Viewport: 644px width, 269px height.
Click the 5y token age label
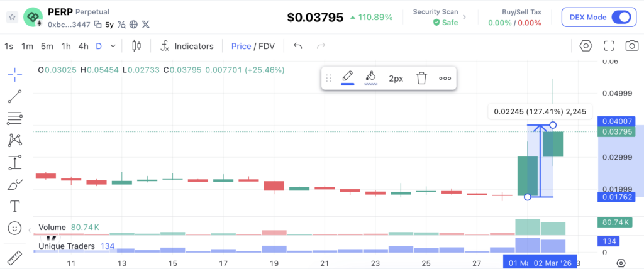coord(109,25)
